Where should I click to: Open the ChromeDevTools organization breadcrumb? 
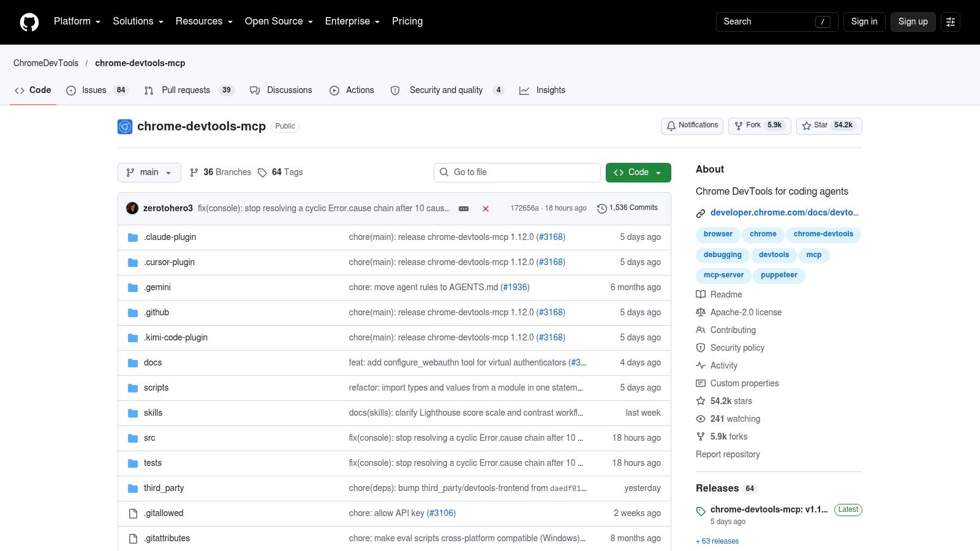(x=46, y=63)
